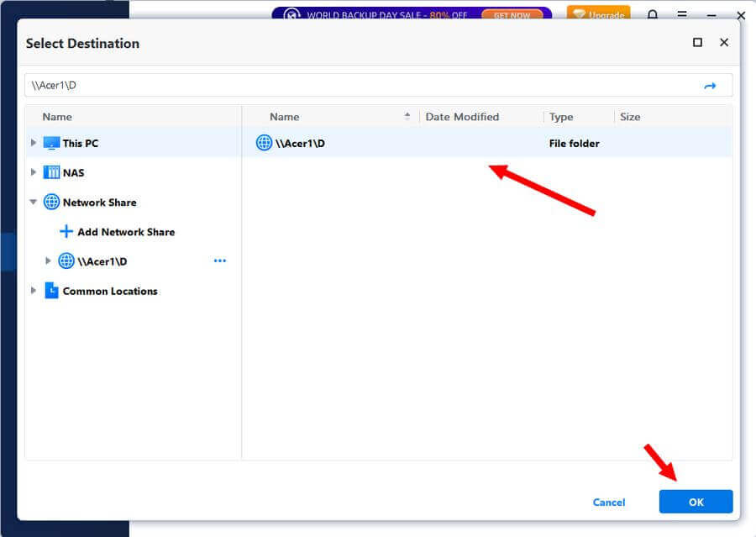Open the notification bell icon
Screen dimensions: 756x537
[653, 15]
